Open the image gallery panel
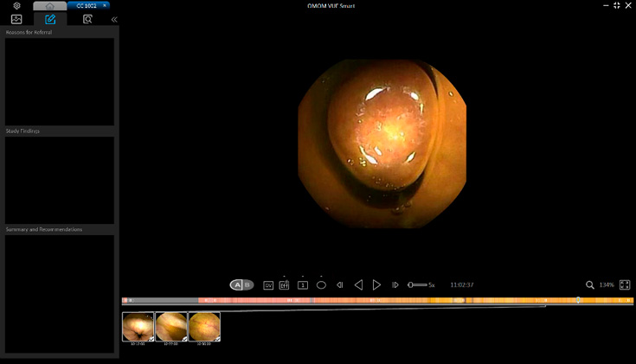 click(x=16, y=19)
